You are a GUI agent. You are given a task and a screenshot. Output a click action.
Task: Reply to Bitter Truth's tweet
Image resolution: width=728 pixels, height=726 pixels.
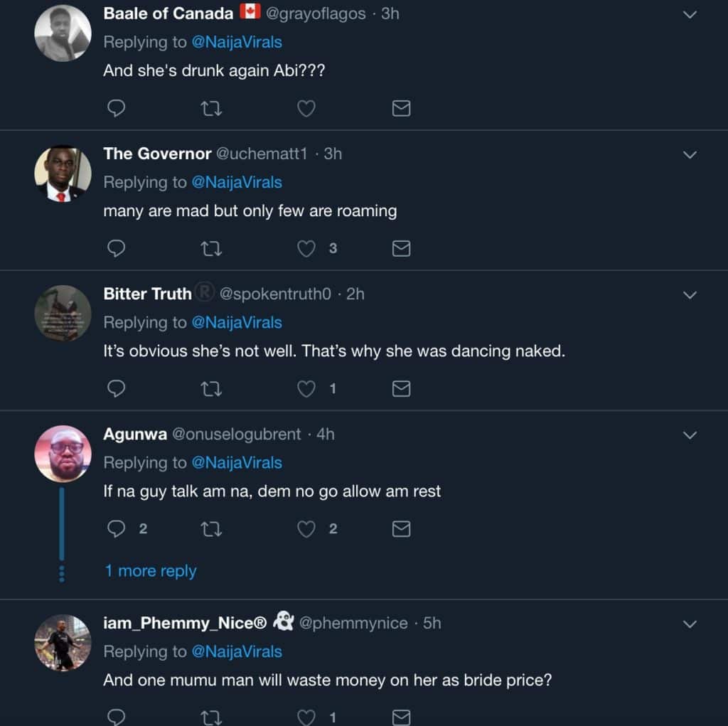tap(116, 388)
